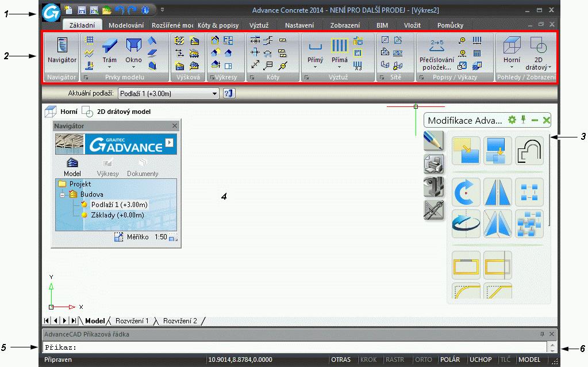
Task: Insert a grid from Prvky modelu group
Action: pos(89,40)
